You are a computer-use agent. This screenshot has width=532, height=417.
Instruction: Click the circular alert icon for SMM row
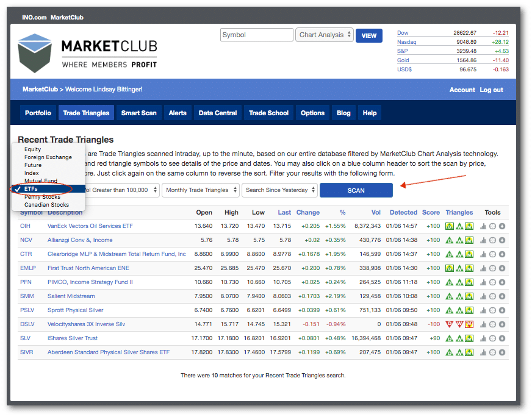(x=492, y=296)
